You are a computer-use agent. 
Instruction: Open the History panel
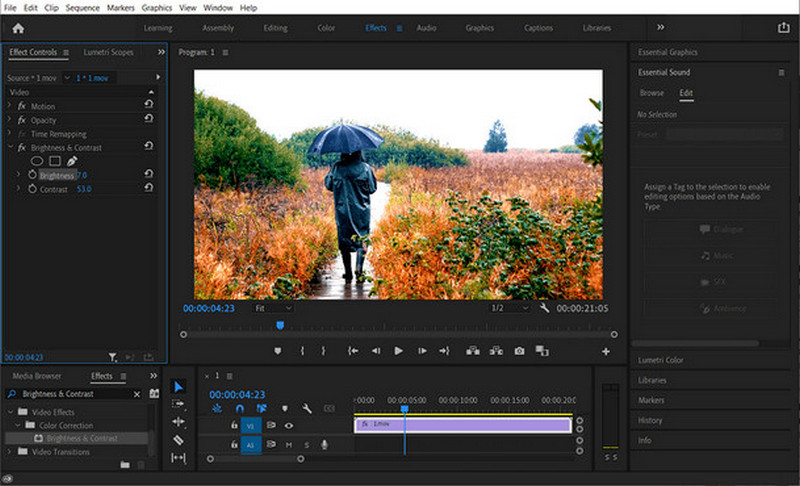click(649, 420)
